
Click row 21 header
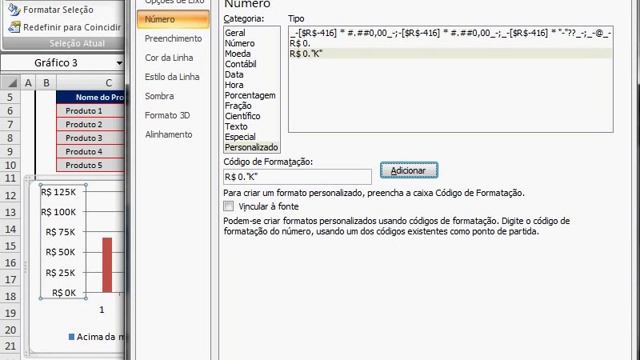tap(10, 346)
